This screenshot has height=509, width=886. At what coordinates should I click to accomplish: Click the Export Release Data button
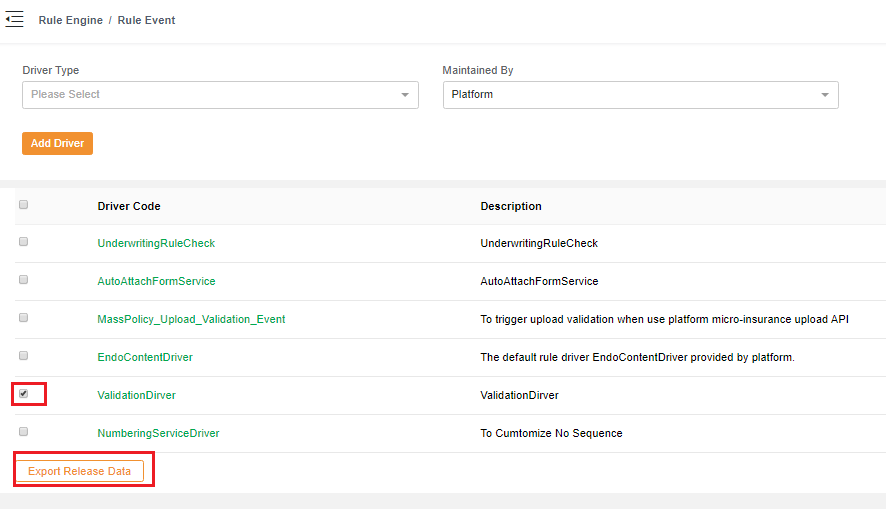[x=79, y=471]
